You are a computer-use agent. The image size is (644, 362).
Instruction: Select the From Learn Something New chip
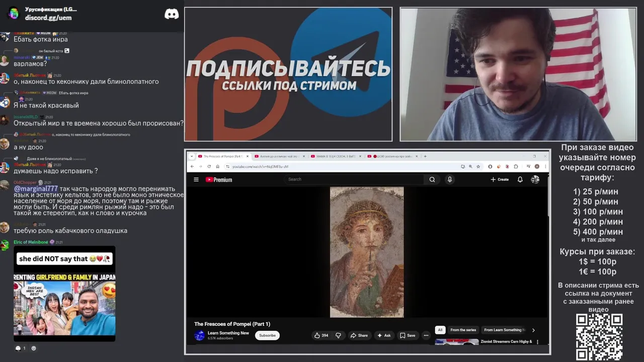click(x=504, y=330)
